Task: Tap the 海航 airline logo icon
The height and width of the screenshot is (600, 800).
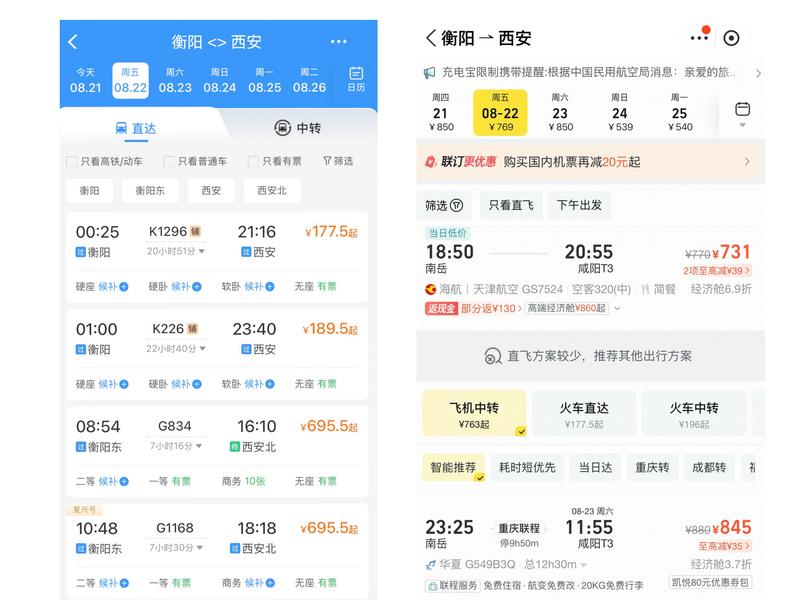Action: click(431, 290)
